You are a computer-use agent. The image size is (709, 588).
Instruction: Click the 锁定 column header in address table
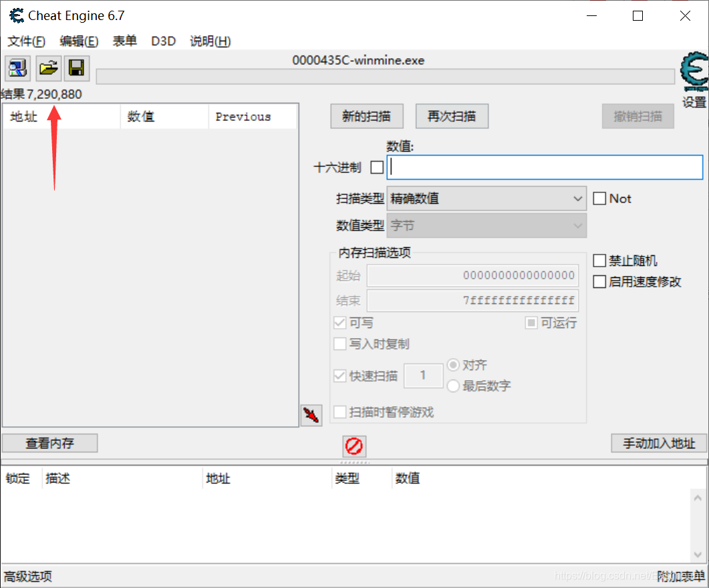(x=21, y=478)
